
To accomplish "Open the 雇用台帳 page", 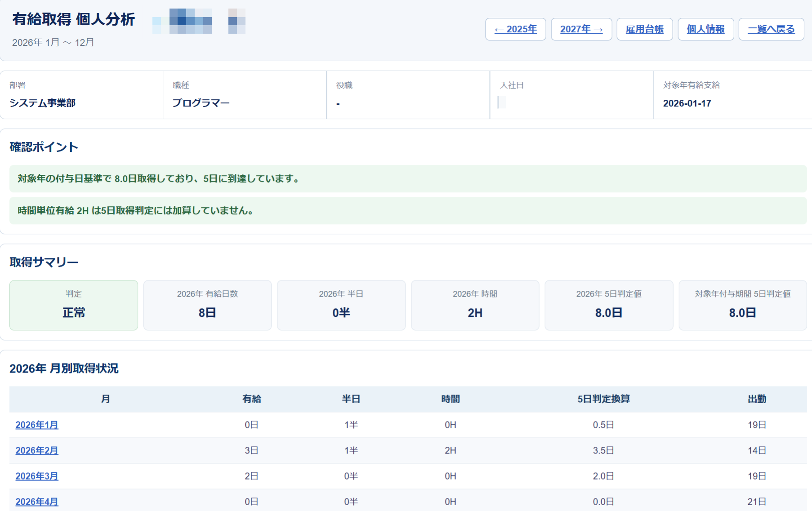I will pyautogui.click(x=644, y=29).
